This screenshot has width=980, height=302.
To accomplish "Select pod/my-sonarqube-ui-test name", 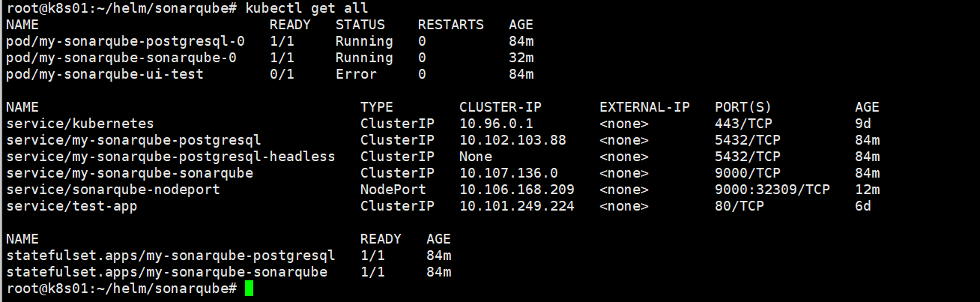I will click(x=105, y=74).
